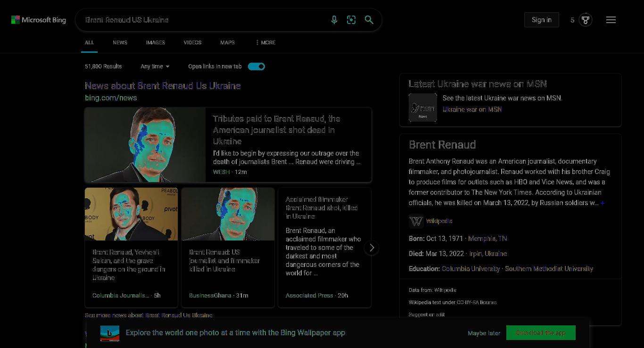
Task: Switch to the IMAGES tab
Action: pos(155,42)
